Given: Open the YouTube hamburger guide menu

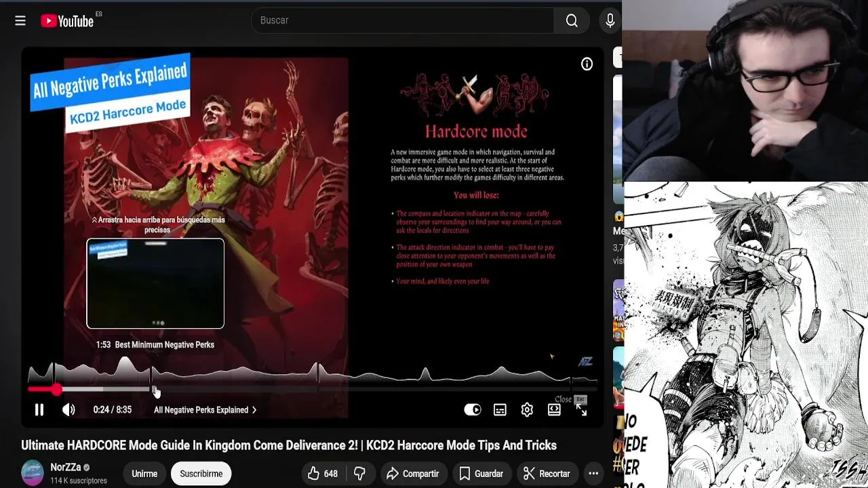Looking at the screenshot, I should point(20,21).
